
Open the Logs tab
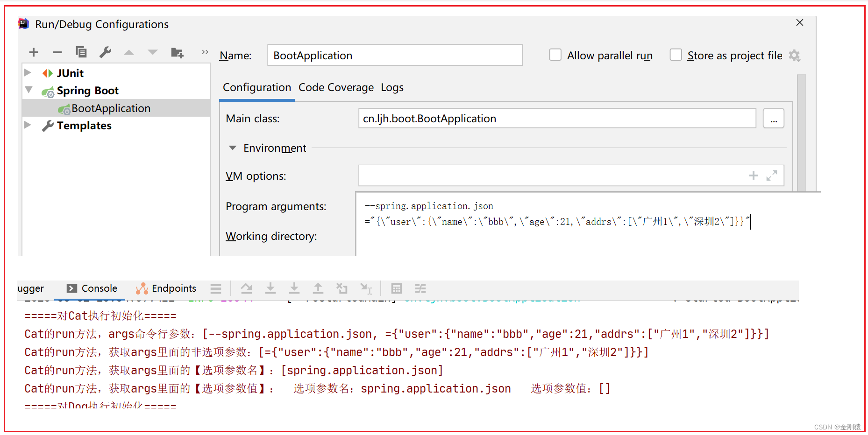tap(392, 88)
